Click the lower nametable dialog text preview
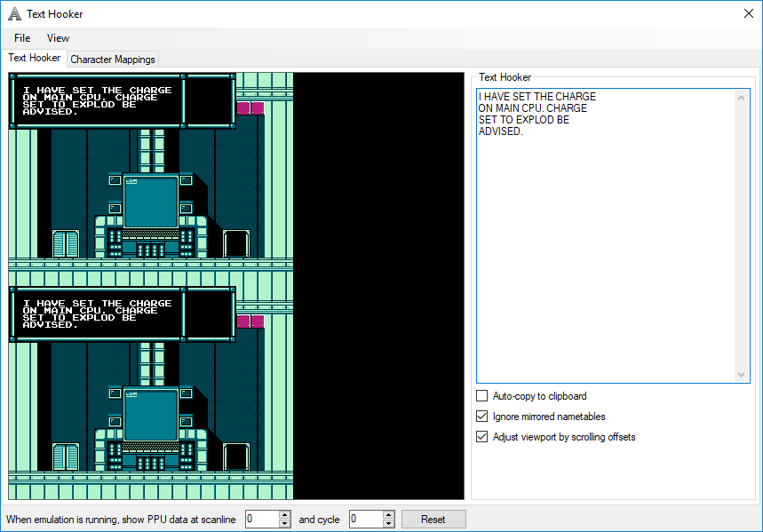 tap(98, 314)
